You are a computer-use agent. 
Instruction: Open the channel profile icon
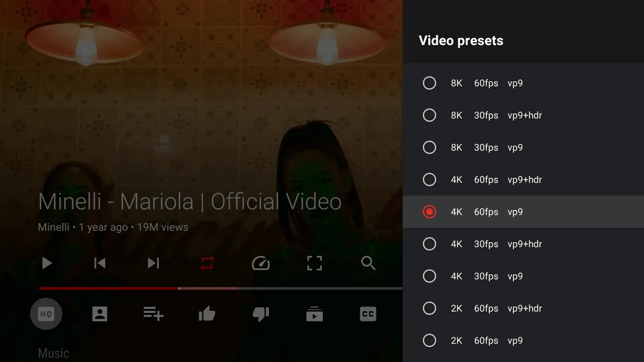(100, 314)
